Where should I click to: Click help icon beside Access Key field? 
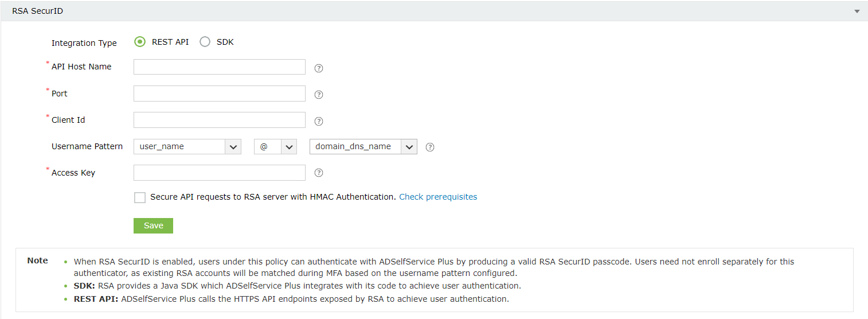click(x=319, y=173)
